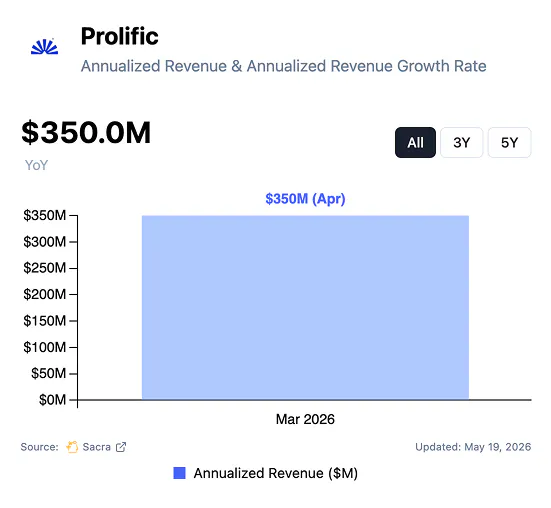Image resolution: width=551 pixels, height=508 pixels.
Task: Click the $300M y-axis label
Action: [45, 242]
